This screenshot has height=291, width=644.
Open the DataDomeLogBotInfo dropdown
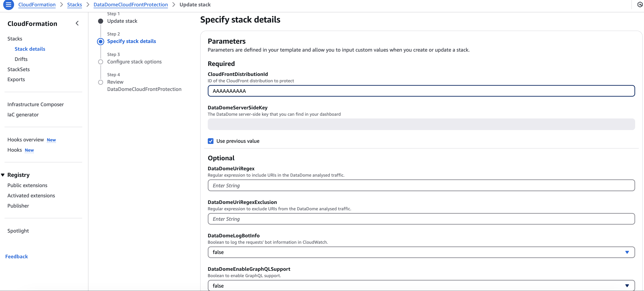tap(421, 252)
